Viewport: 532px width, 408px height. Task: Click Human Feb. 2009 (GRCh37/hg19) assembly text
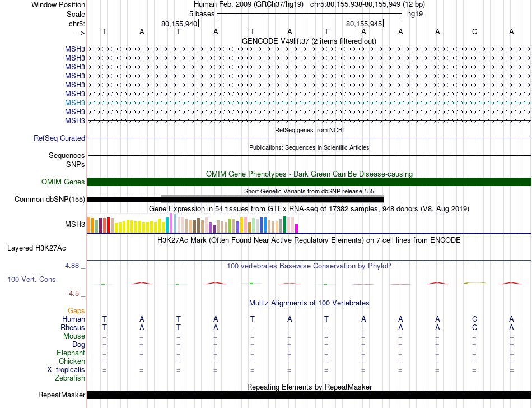248,4
